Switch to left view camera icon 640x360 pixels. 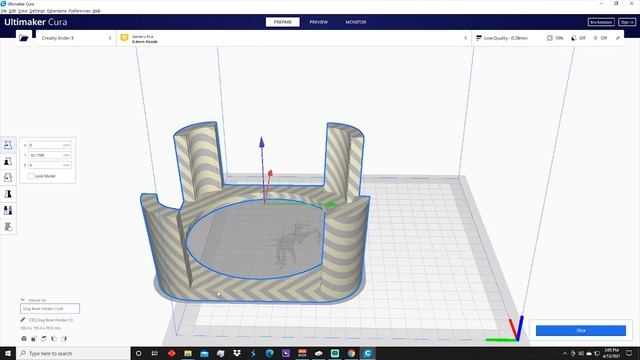click(x=53, y=339)
